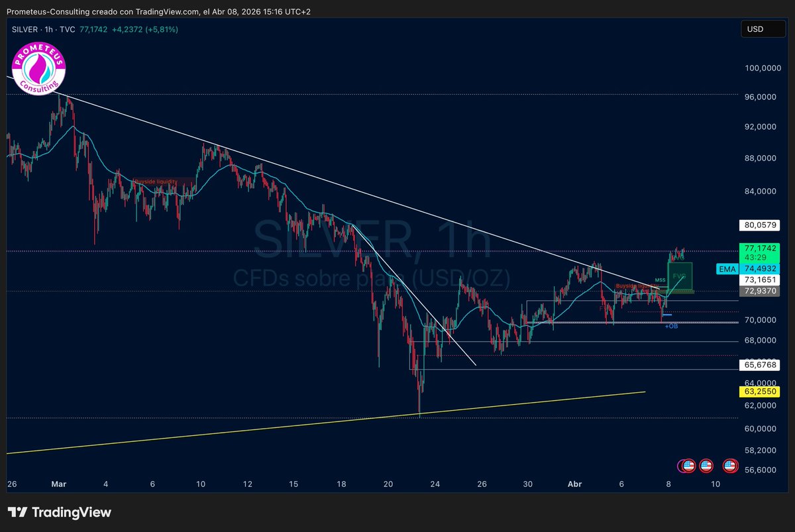This screenshot has width=795, height=532.
Task: Click the 30 date label on the time axis
Action: pyautogui.click(x=528, y=484)
